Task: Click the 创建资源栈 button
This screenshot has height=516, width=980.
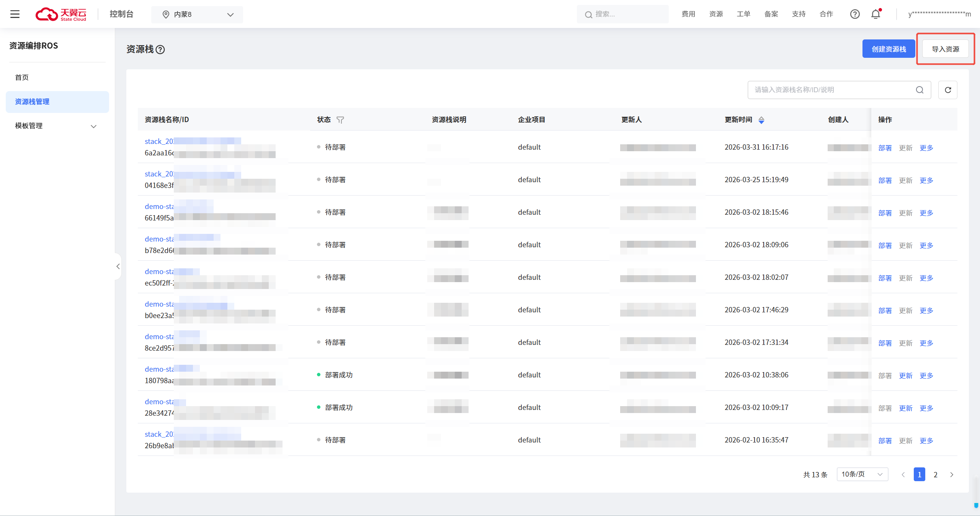Action: [x=889, y=49]
